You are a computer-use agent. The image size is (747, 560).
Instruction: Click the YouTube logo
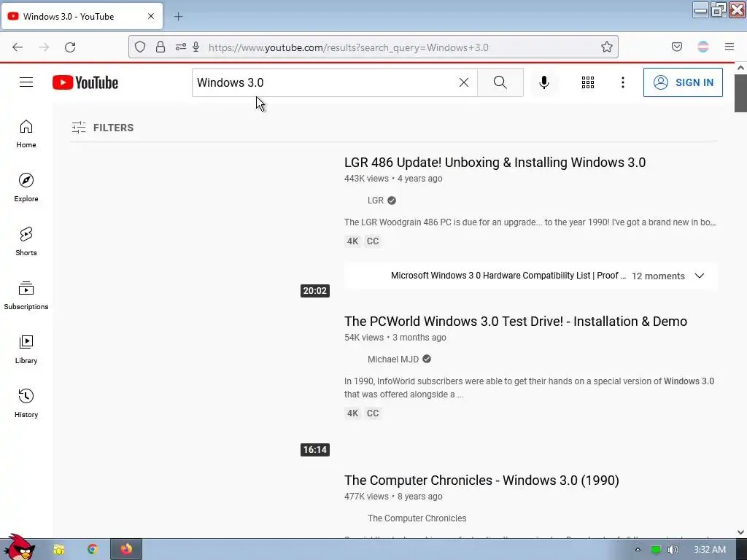coord(85,82)
